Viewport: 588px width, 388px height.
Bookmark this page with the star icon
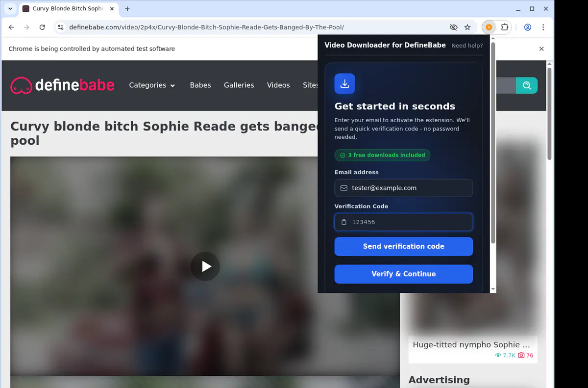coord(467,27)
